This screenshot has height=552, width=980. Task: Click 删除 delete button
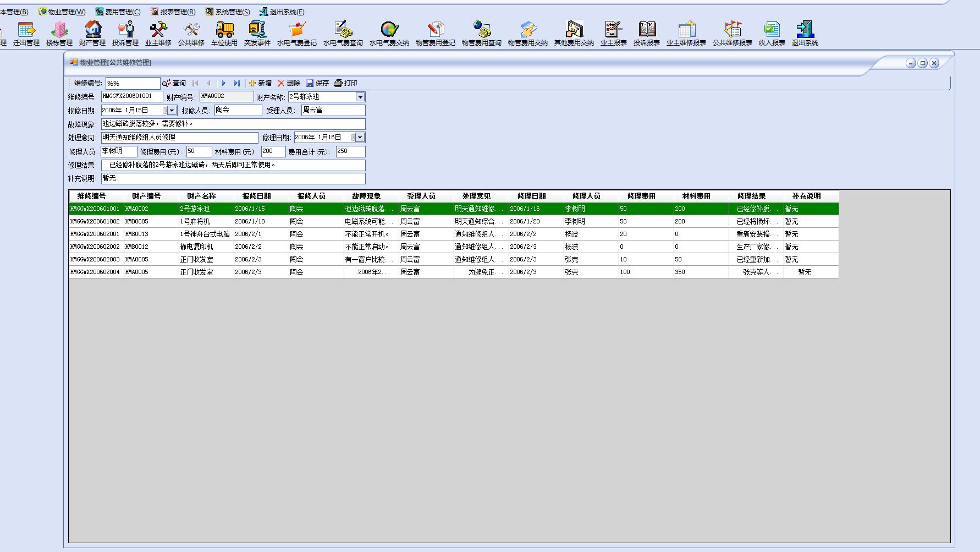tap(289, 83)
